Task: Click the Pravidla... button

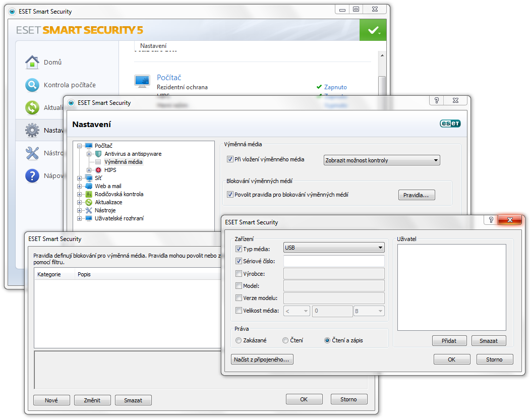Action: 417,195
